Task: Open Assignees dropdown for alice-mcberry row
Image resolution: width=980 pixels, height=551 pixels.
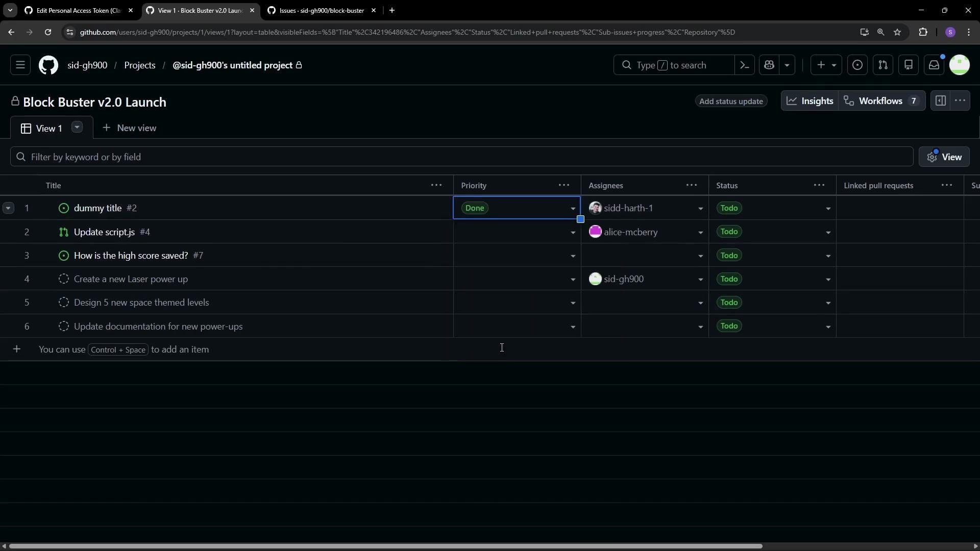Action: 700,233
